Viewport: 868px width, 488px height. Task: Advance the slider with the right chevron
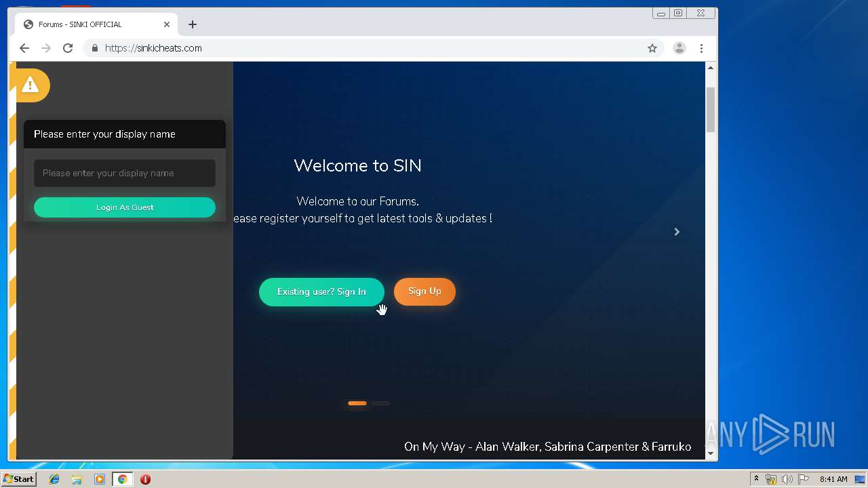[677, 232]
